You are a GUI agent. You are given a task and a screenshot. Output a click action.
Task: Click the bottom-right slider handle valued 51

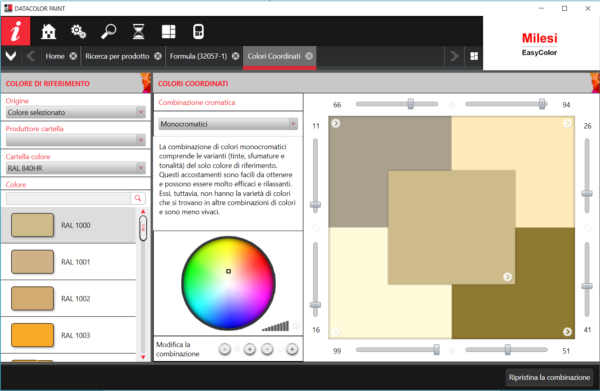pos(507,349)
